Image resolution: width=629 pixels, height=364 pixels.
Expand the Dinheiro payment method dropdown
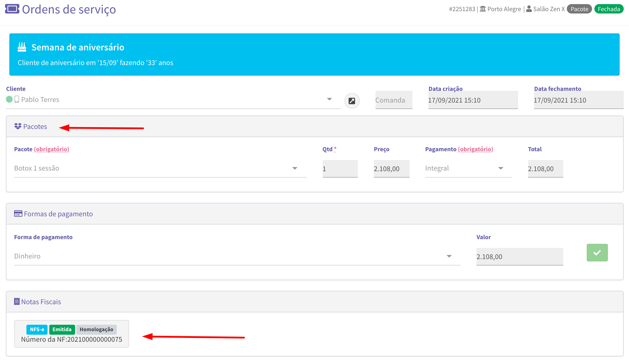click(449, 256)
